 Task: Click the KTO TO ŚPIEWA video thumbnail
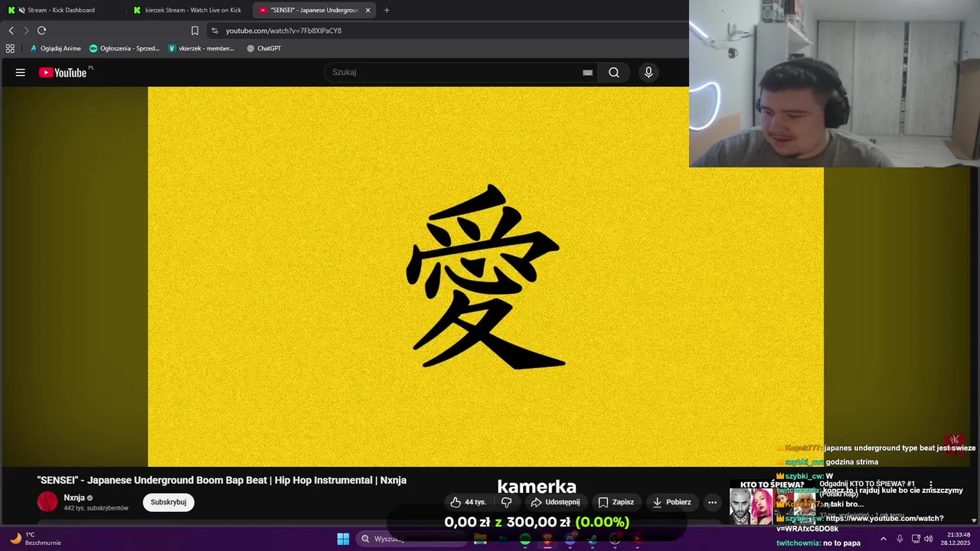tap(773, 503)
